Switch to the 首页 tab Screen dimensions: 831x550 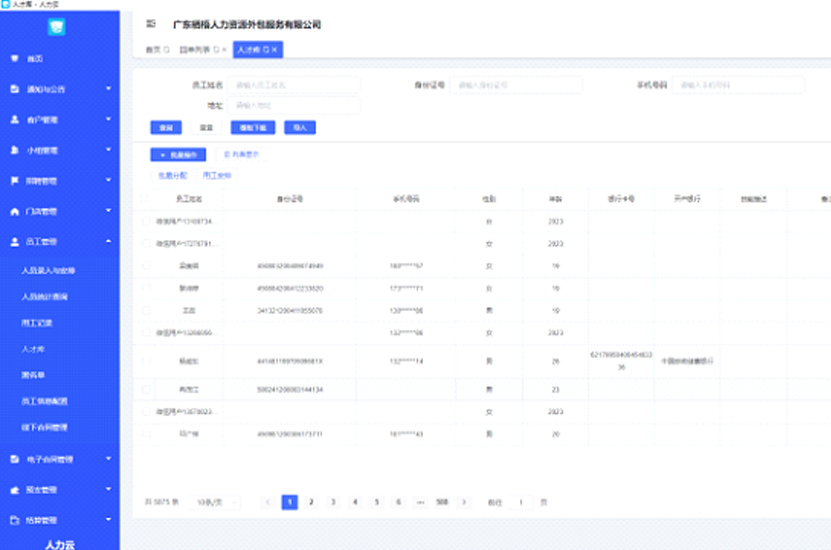click(x=153, y=49)
